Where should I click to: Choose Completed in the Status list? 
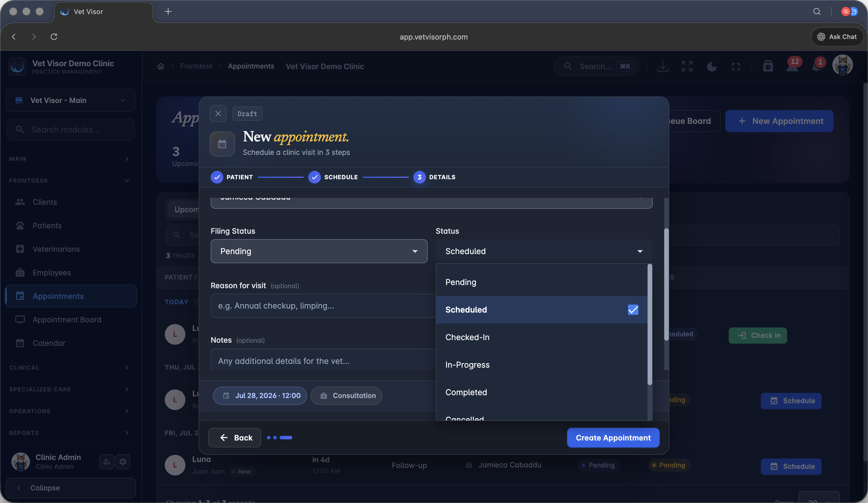pos(541,392)
